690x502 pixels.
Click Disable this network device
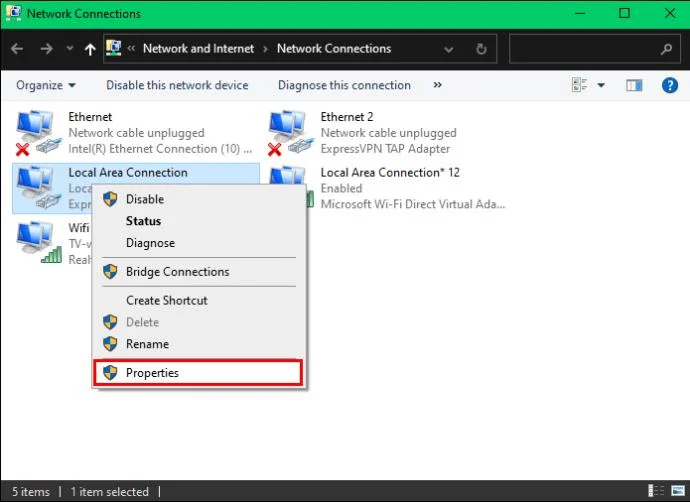tap(177, 85)
